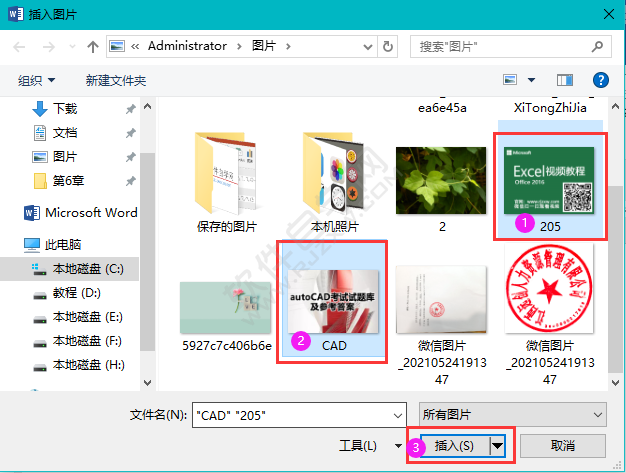Open the recent locations chevron
Viewport: 626px width, 473px height.
pyautogui.click(x=72, y=47)
